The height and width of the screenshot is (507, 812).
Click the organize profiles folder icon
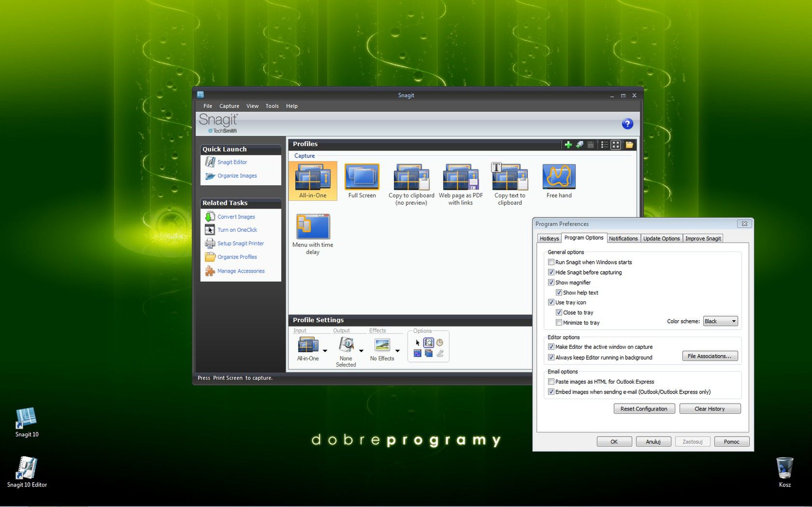click(629, 145)
